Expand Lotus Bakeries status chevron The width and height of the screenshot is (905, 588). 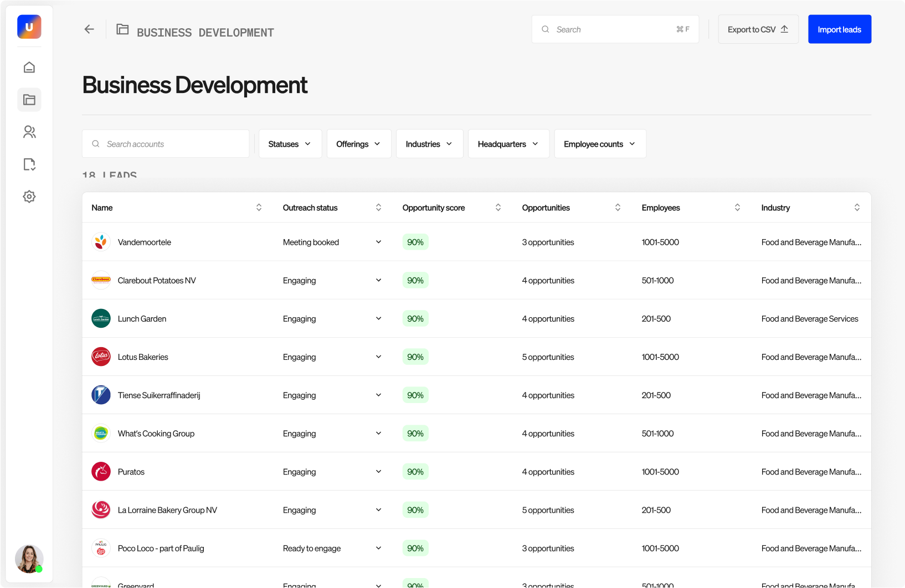(378, 357)
